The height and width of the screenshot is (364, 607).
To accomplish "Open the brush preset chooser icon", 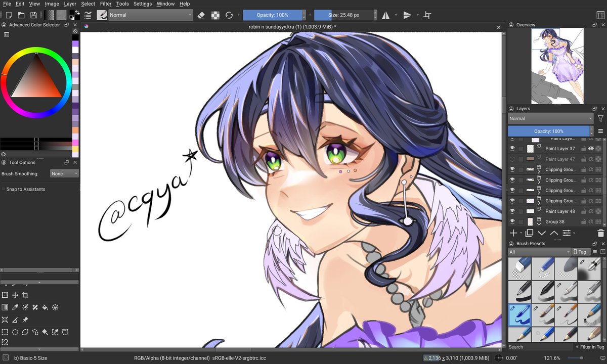I will [102, 15].
